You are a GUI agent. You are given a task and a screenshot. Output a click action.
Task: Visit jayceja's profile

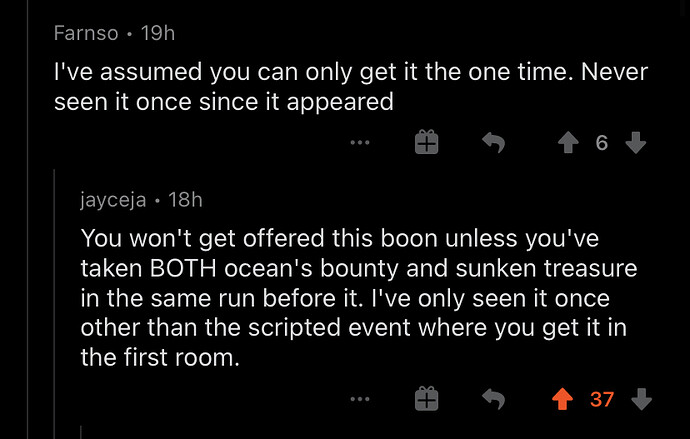pos(113,200)
